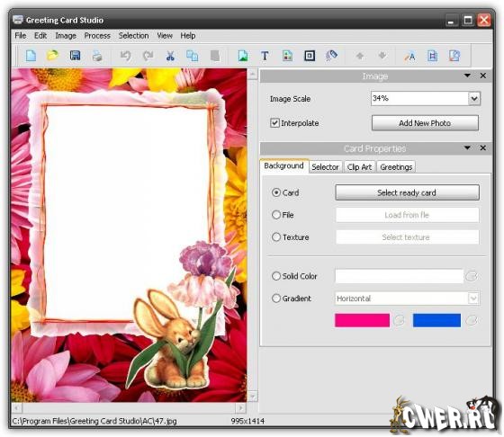The image size is (504, 437).
Task: Select the Texture radio button
Action: pos(276,237)
